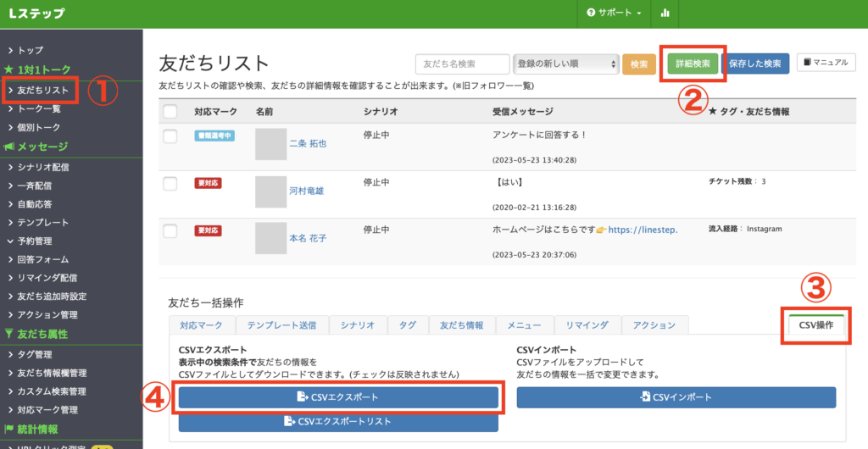Click the 書類選考中 badge for 二条 拓也
The width and height of the screenshot is (868, 449).
click(x=213, y=135)
